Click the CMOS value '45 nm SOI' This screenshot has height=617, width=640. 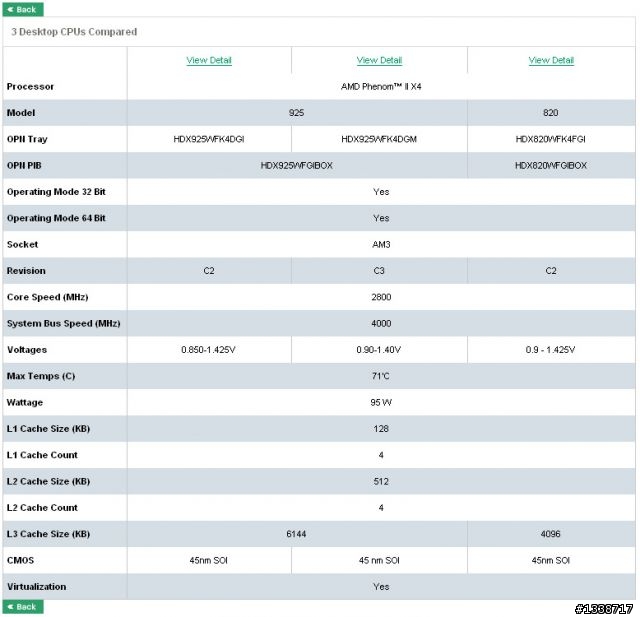tap(379, 560)
